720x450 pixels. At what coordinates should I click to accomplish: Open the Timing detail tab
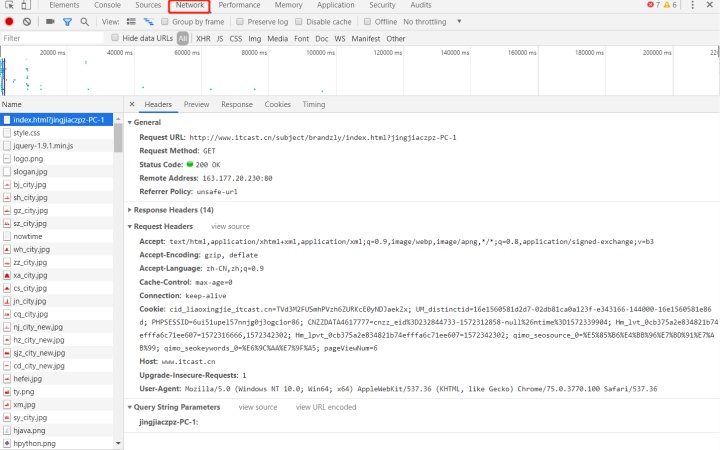point(314,104)
